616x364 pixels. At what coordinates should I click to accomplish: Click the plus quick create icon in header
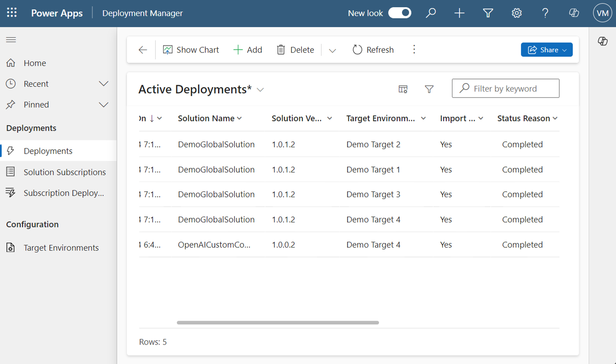tap(459, 13)
